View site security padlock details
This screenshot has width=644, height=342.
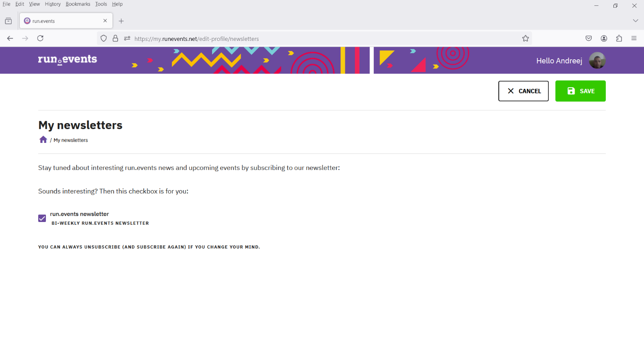(115, 39)
